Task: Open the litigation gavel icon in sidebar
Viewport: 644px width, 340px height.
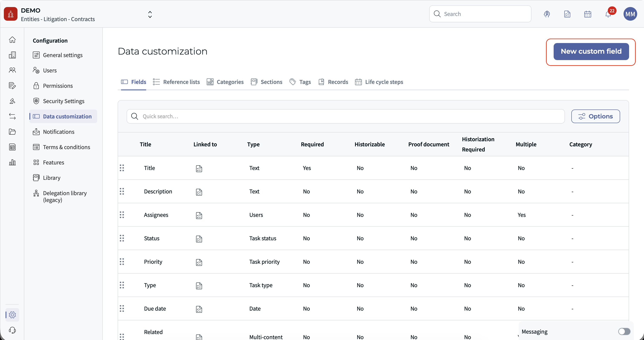Action: point(12,101)
